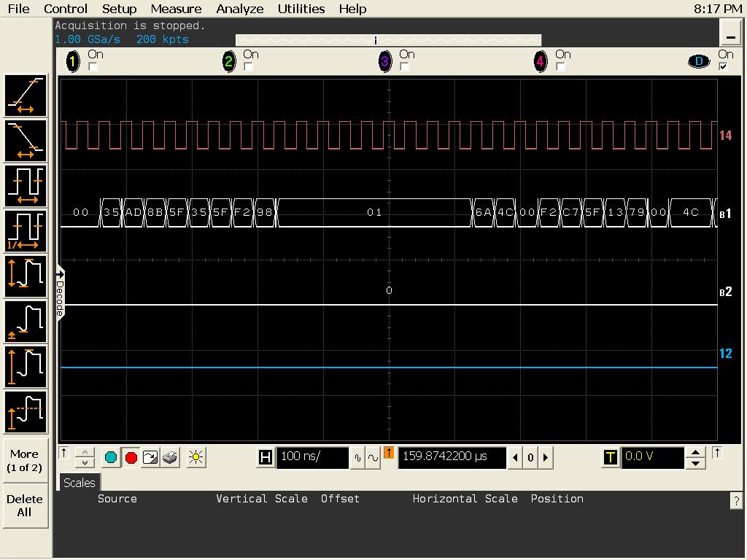Click the Delete All button
The image size is (747, 560).
[x=25, y=505]
